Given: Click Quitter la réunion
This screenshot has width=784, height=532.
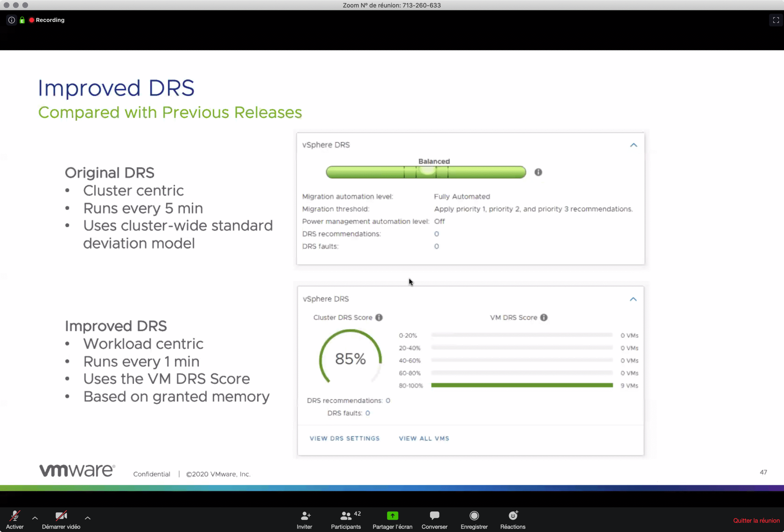Looking at the screenshot, I should [756, 521].
